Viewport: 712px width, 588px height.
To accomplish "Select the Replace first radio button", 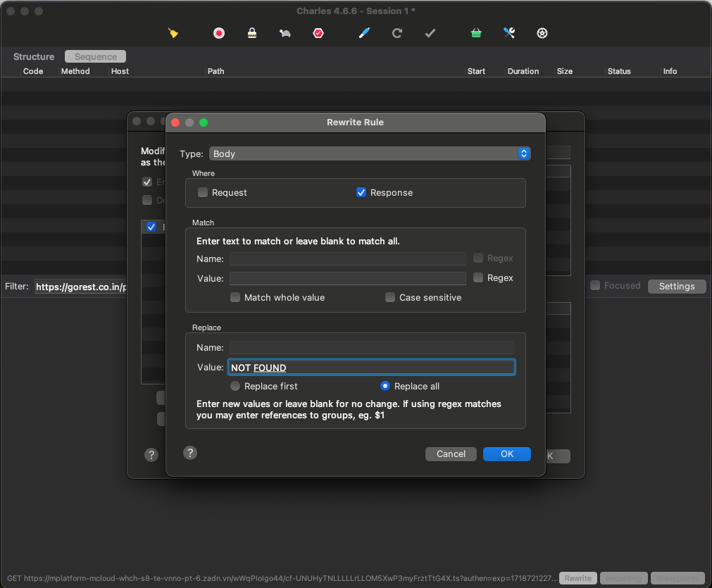I will [235, 385].
